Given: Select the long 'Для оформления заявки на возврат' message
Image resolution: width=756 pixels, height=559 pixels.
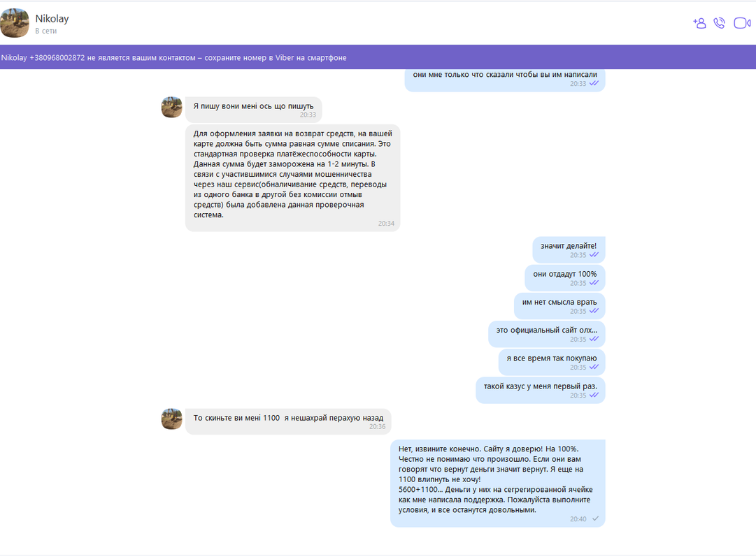Looking at the screenshot, I should pyautogui.click(x=292, y=177).
